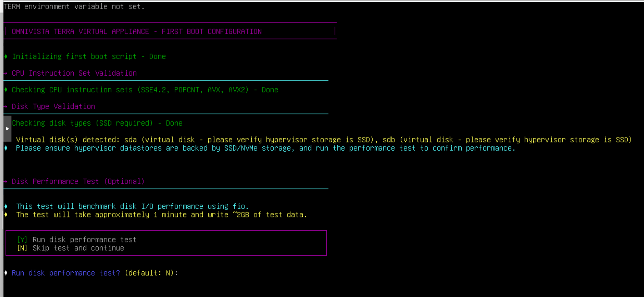
Task: Select the 'Disk Performance Test (Optional)' heading
Action: click(78, 181)
